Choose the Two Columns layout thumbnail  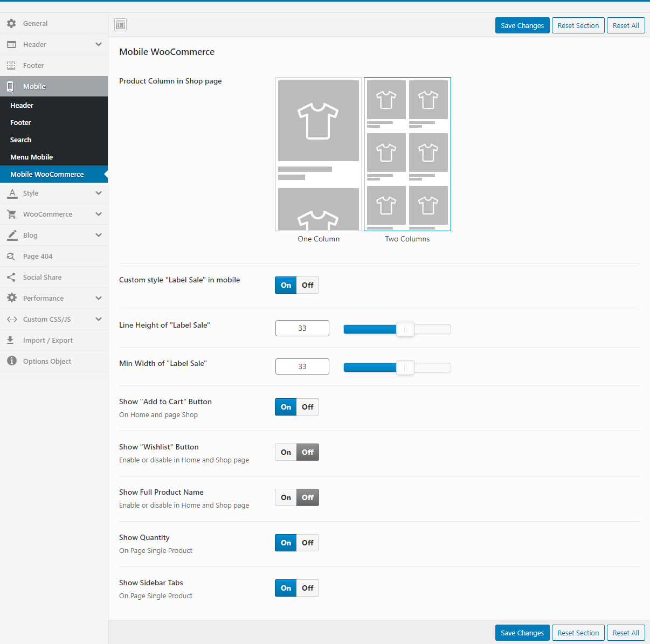[407, 154]
